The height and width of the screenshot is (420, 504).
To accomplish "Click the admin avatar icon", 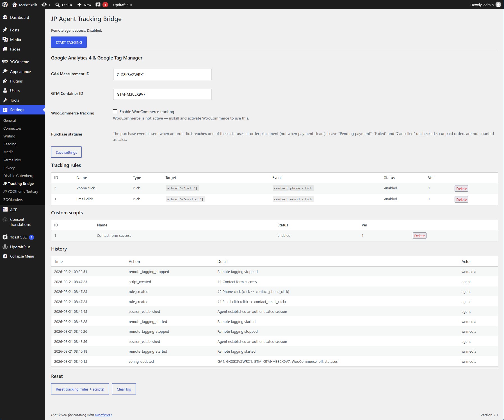I will pyautogui.click(x=498, y=4).
